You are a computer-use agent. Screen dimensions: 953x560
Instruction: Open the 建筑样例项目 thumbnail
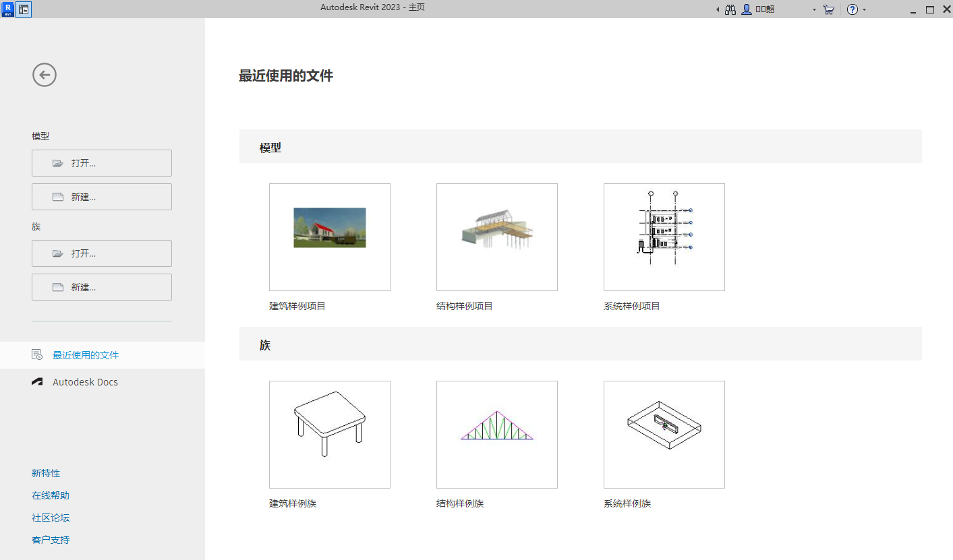pos(329,237)
